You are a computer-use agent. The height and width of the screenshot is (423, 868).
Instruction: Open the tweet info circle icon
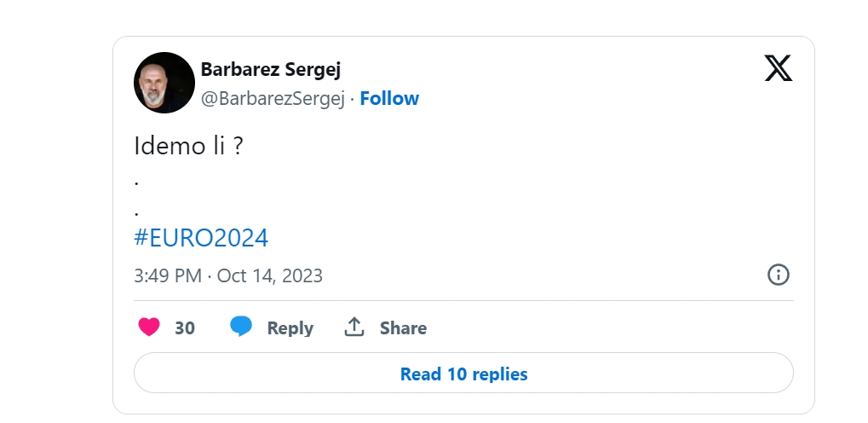coord(779,275)
